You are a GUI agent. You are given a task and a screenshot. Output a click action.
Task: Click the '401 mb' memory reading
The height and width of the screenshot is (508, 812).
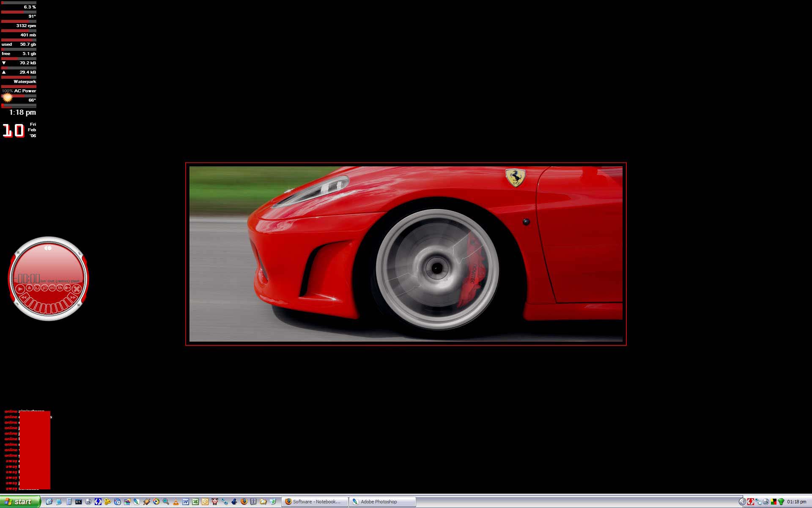tap(28, 35)
